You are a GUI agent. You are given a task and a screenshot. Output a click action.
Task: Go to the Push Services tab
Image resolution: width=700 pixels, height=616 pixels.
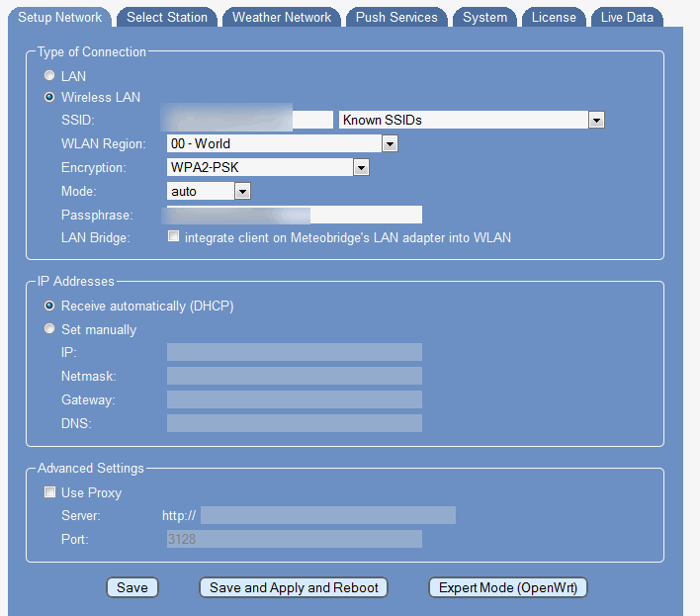(x=396, y=17)
